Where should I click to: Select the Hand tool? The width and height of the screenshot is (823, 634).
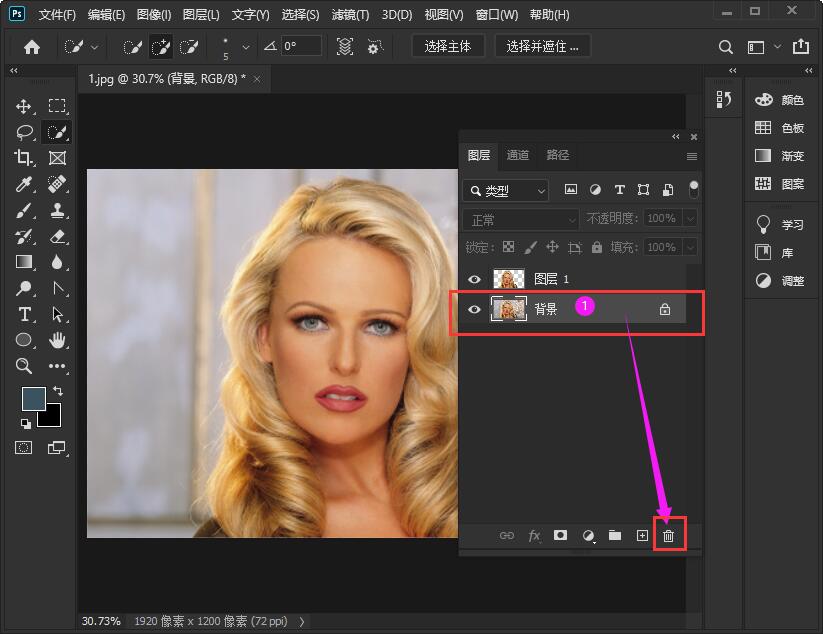click(57, 340)
